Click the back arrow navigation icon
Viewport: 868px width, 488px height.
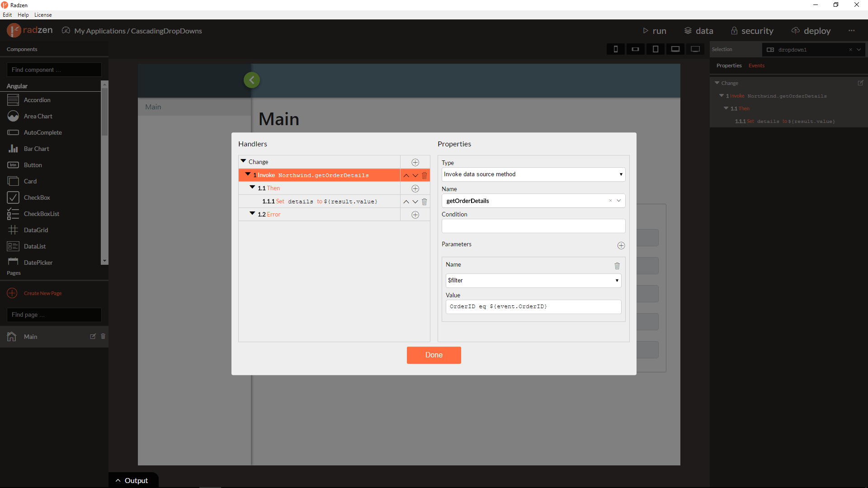[251, 80]
